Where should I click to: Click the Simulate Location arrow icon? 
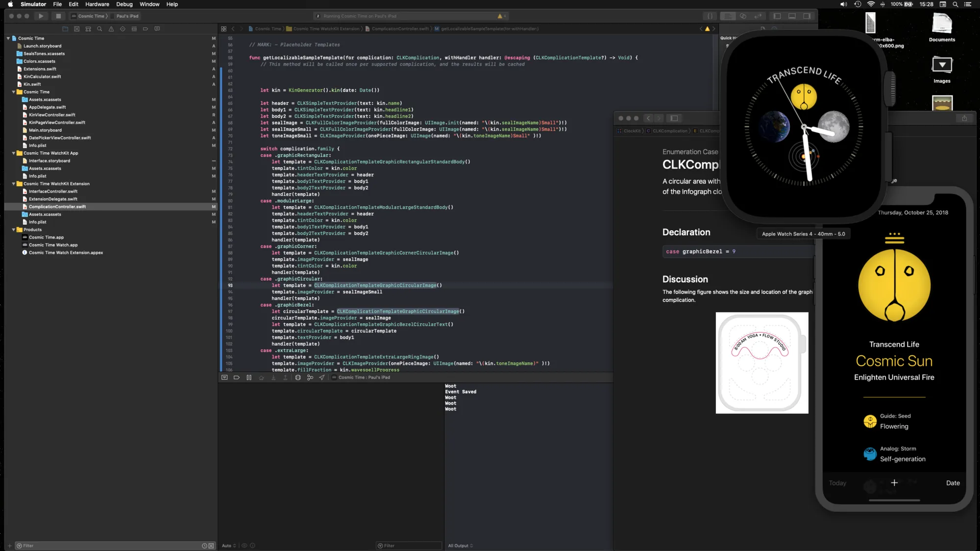pos(322,378)
